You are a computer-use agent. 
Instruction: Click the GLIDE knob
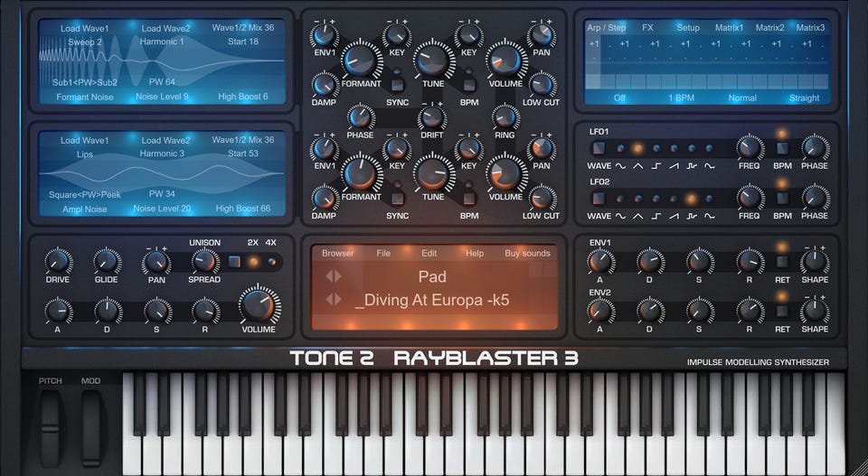(107, 262)
